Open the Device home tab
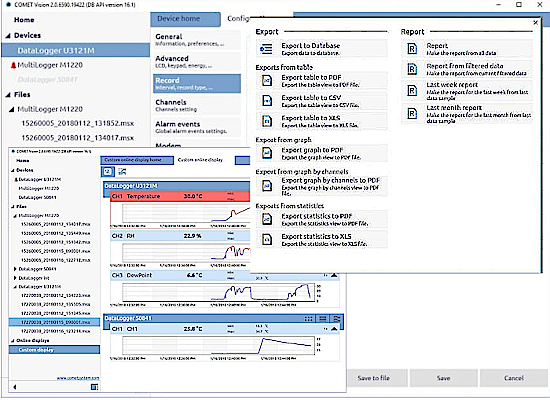550x400 pixels. coord(186,19)
